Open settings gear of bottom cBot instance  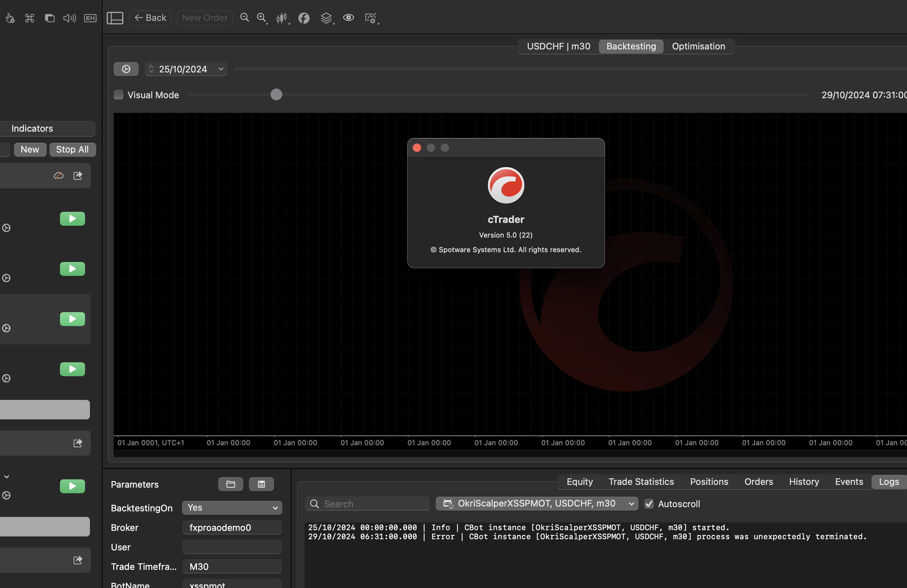pyautogui.click(x=6, y=495)
